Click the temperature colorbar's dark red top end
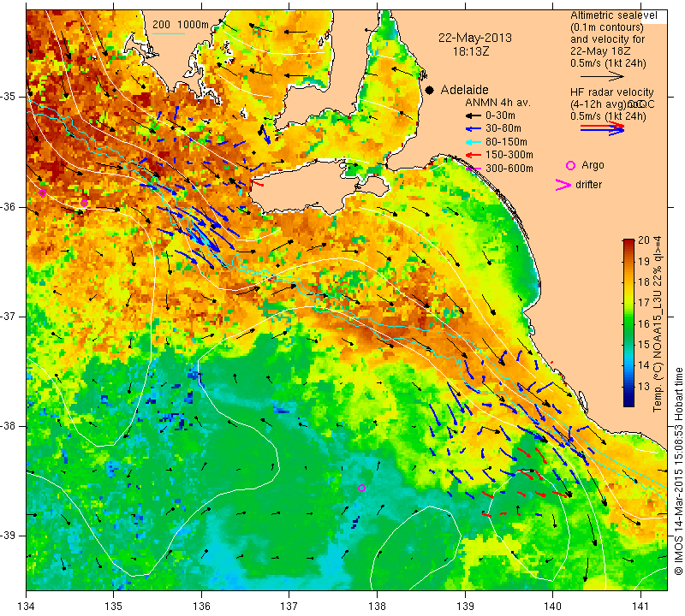The width and height of the screenshot is (685, 616). click(628, 243)
